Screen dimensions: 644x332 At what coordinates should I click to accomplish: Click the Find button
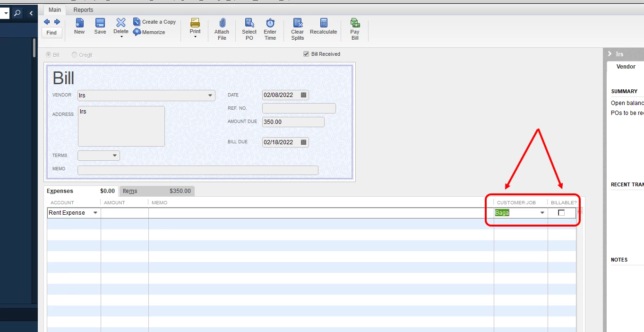coord(52,33)
